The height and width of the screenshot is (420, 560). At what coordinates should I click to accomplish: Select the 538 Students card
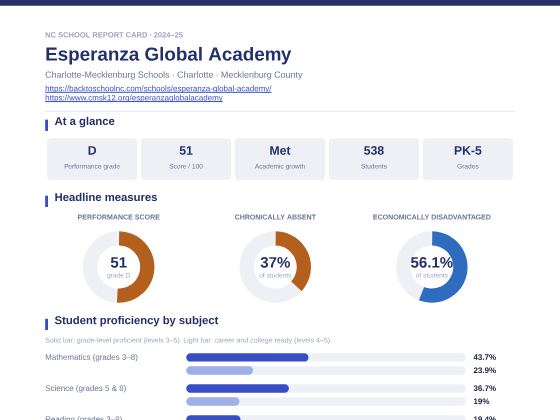coord(374,159)
